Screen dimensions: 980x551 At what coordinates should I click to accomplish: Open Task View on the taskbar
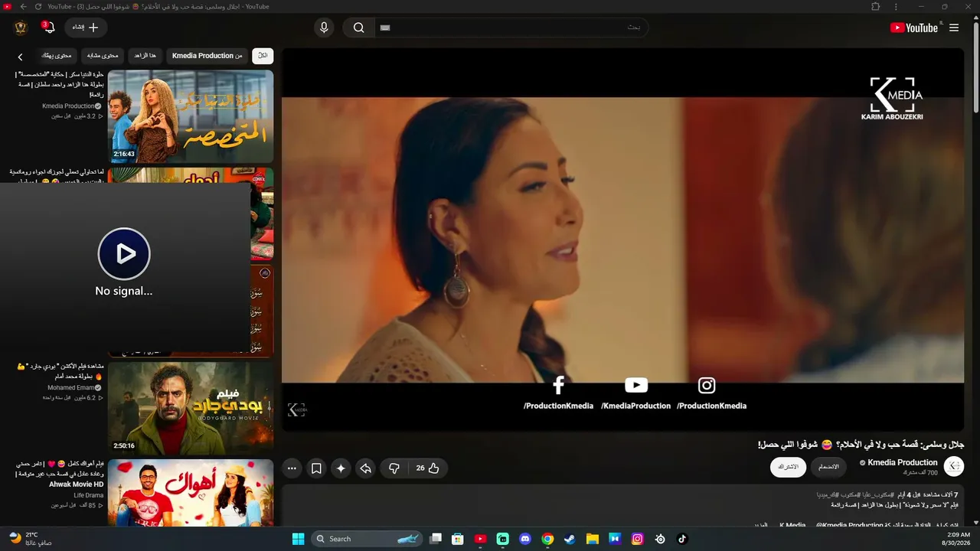coord(436,539)
